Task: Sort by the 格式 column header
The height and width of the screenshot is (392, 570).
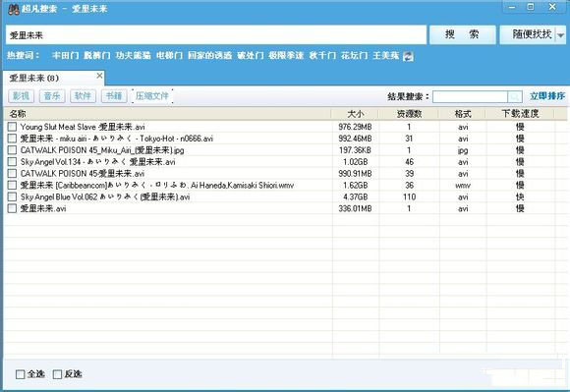Action: (463, 114)
